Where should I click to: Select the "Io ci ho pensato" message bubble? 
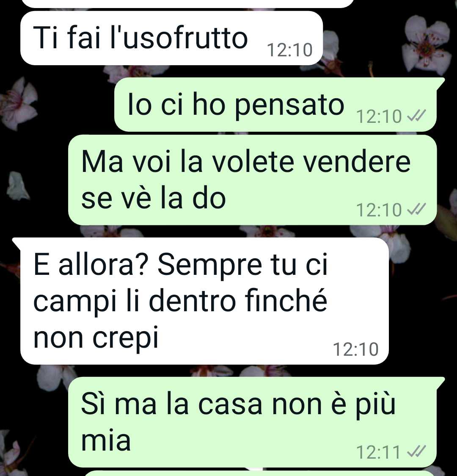[275, 105]
